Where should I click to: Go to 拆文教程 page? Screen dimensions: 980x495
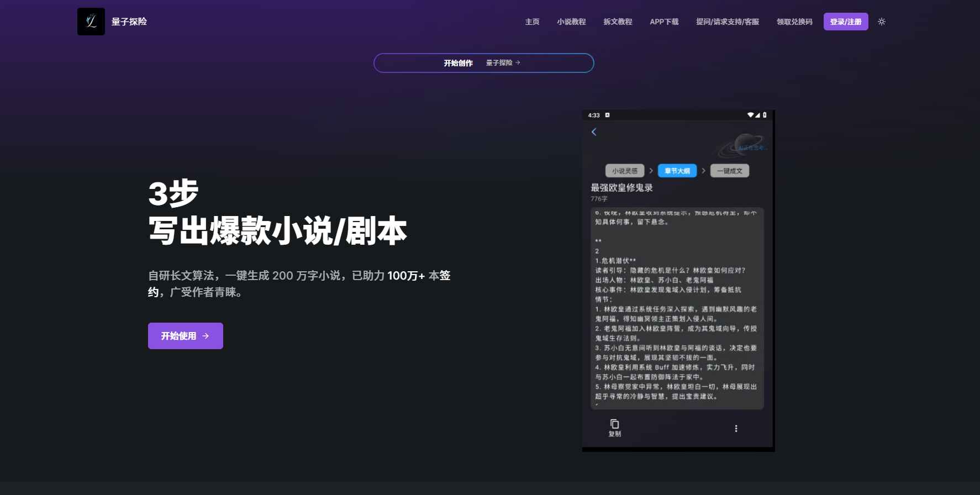[x=618, y=22]
